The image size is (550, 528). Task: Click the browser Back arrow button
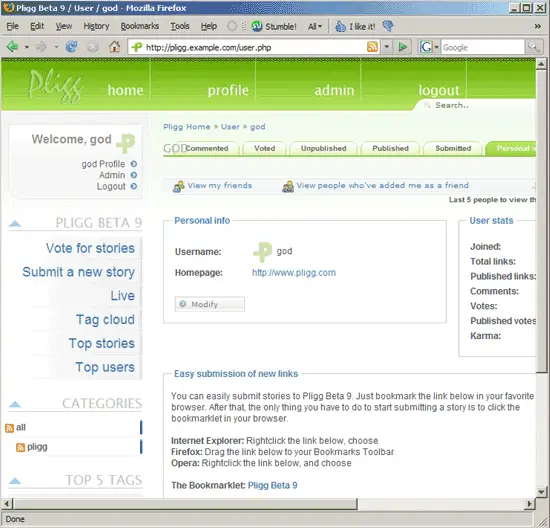tap(13, 47)
